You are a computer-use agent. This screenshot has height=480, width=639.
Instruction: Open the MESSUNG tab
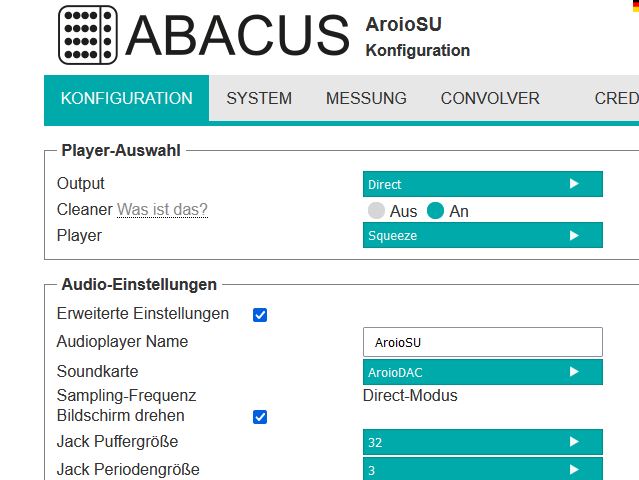(x=366, y=98)
